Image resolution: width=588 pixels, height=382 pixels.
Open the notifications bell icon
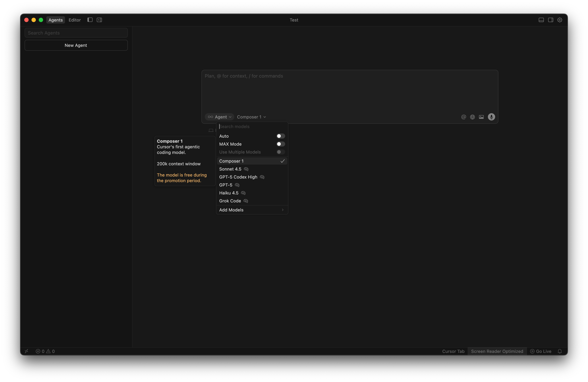(560, 351)
